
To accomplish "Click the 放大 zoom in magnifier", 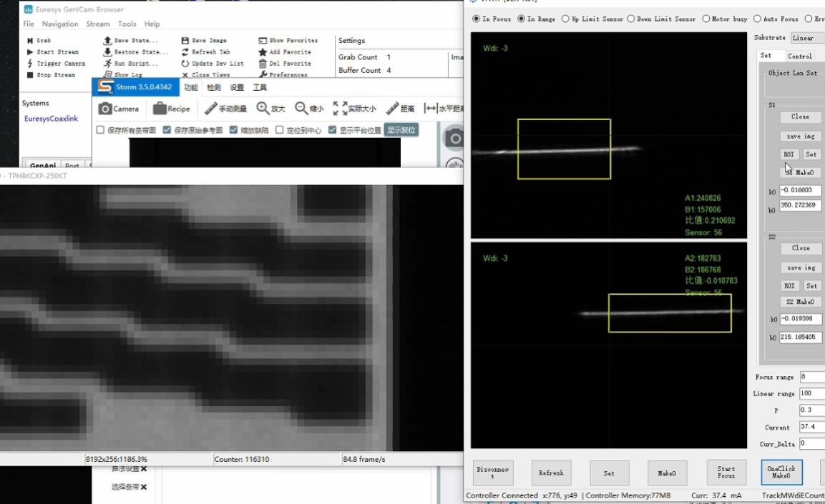I will (270, 109).
